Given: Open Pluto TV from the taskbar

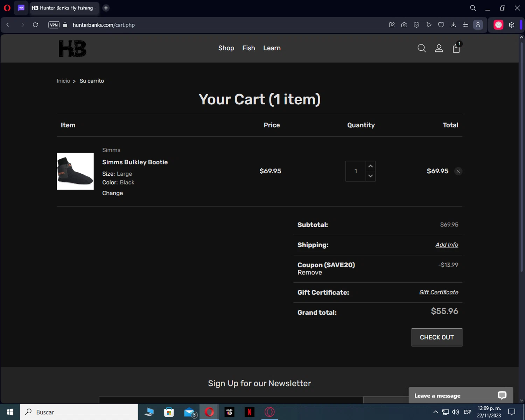Looking at the screenshot, I should point(230,412).
